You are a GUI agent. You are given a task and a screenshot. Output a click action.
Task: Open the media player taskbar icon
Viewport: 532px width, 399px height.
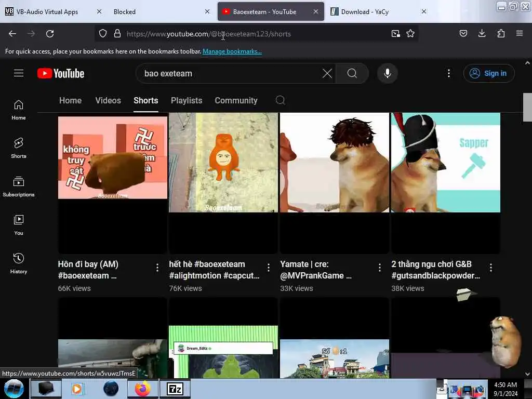point(77,389)
